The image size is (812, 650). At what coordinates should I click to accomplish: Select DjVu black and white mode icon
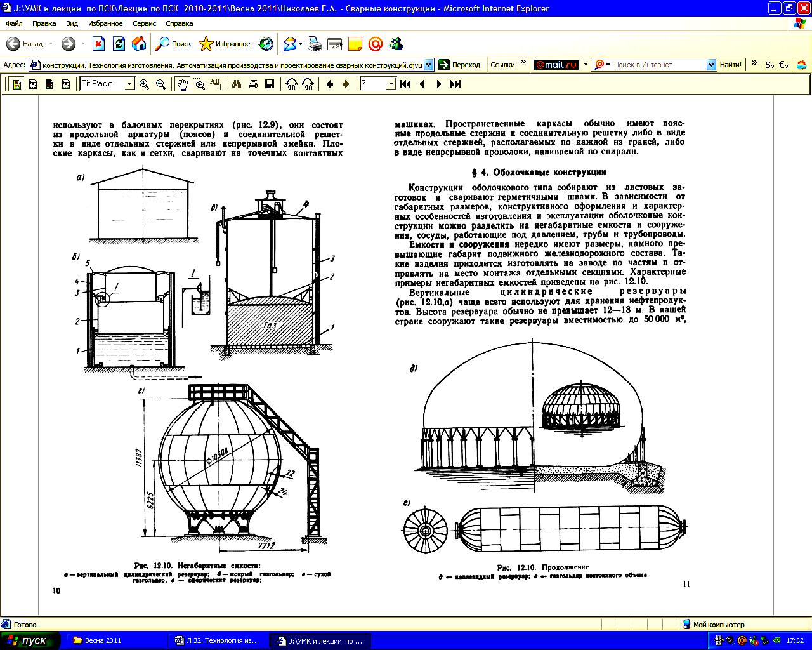click(x=34, y=84)
